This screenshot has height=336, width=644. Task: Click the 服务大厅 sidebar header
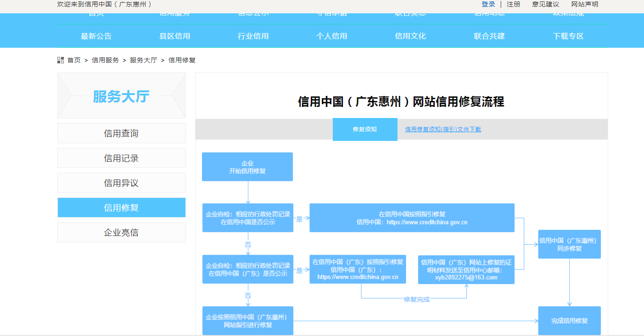point(122,95)
